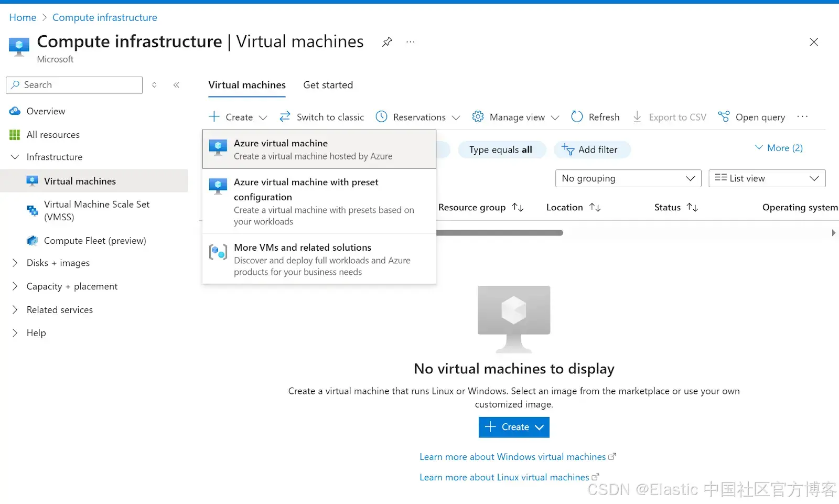This screenshot has width=839, height=504.
Task: Choose More VMs and related solutions
Action: pyautogui.click(x=319, y=259)
